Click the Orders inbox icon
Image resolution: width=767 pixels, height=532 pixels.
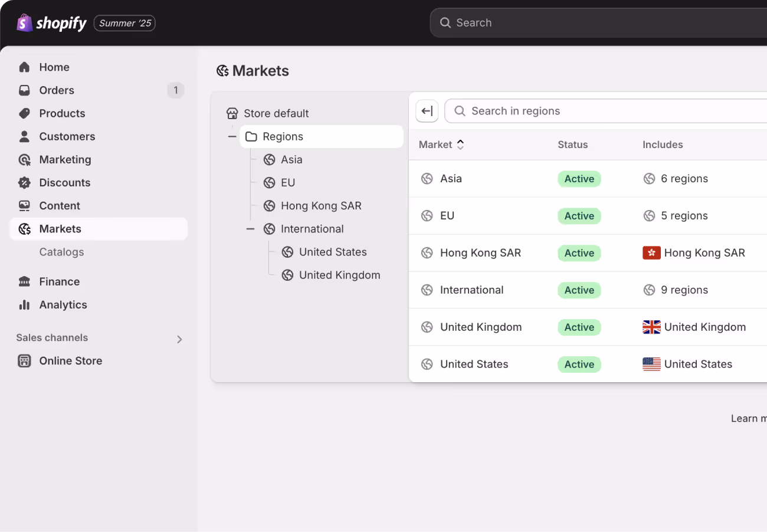pos(24,90)
